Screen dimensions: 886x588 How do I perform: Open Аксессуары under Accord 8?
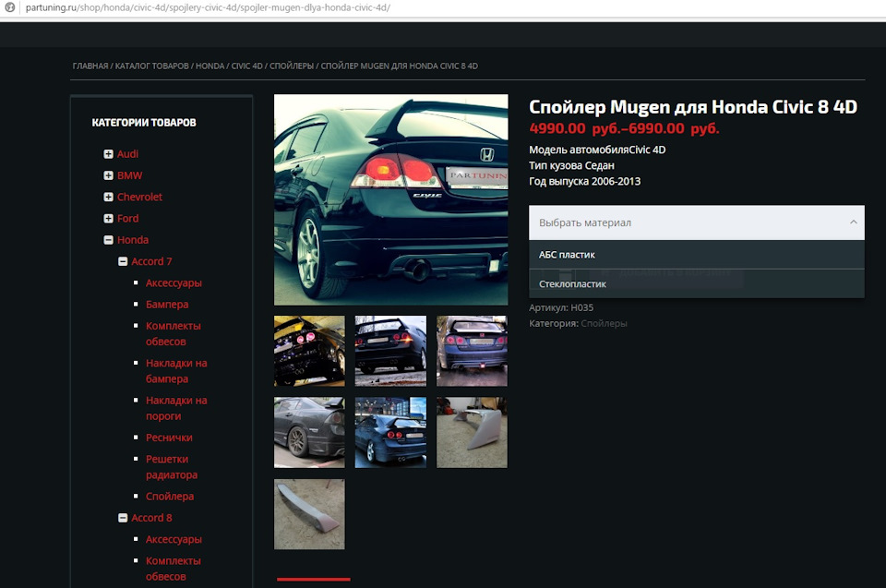point(174,539)
